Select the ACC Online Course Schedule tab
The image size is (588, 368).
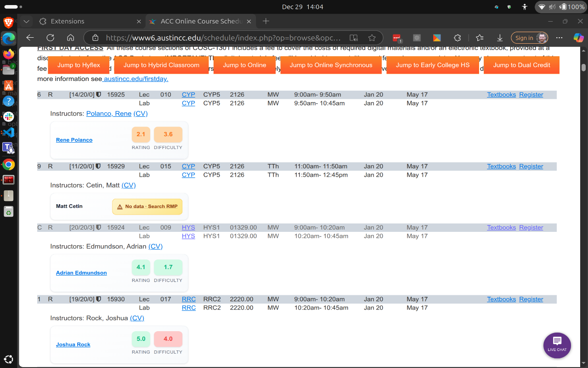(x=201, y=21)
